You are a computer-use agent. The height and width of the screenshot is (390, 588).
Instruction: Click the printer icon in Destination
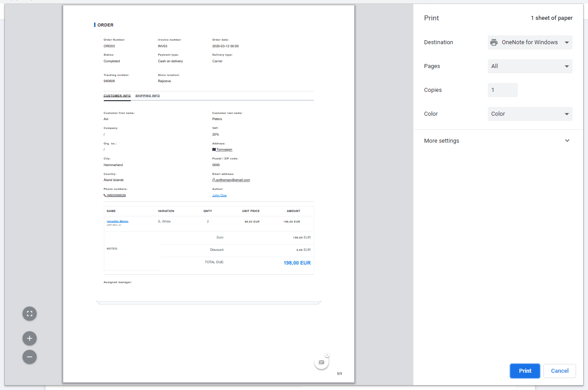pos(494,42)
